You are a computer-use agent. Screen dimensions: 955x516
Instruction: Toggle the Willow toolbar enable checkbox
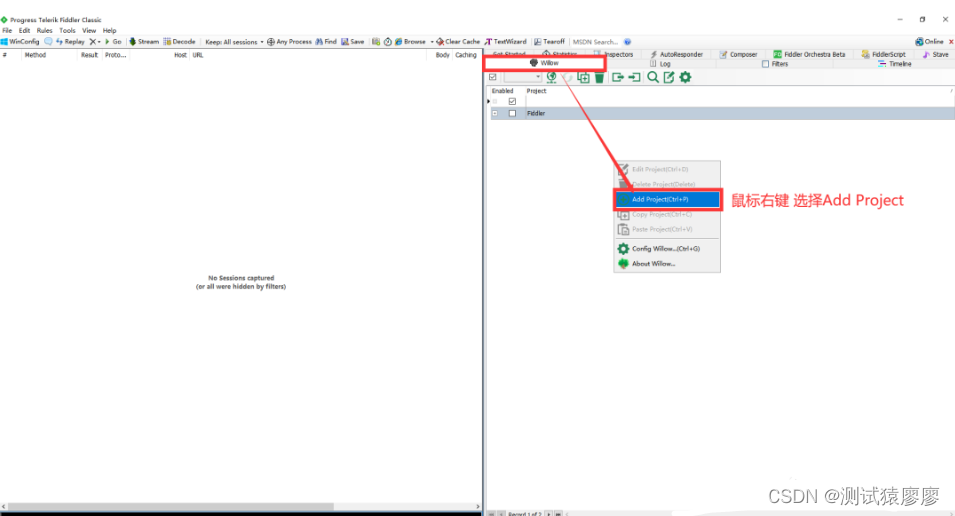pyautogui.click(x=493, y=77)
